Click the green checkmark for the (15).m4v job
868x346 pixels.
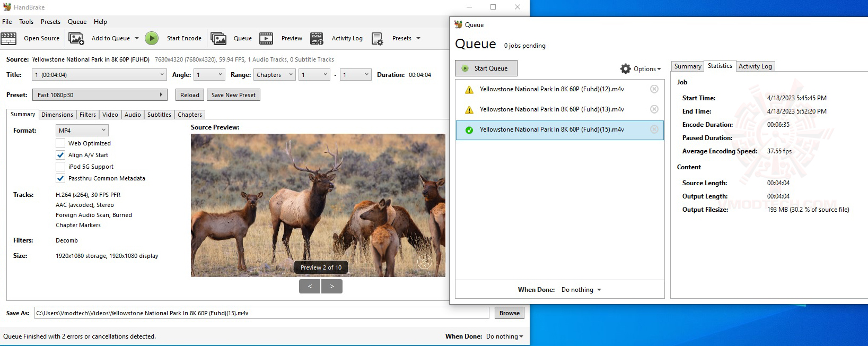[x=469, y=130]
